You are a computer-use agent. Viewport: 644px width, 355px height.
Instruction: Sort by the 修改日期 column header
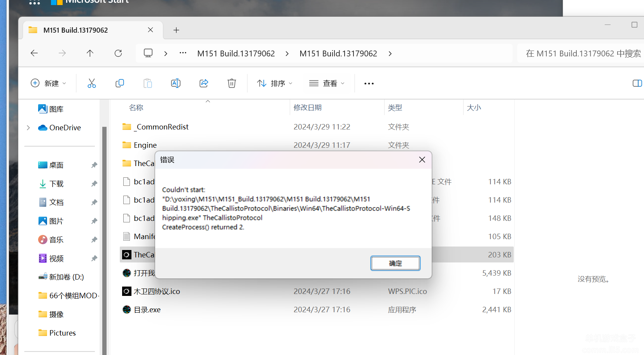tap(308, 108)
